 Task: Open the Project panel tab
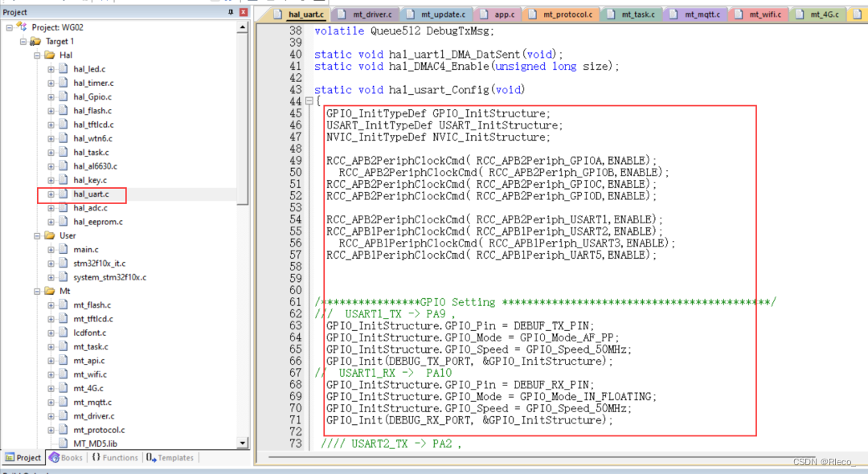point(23,458)
